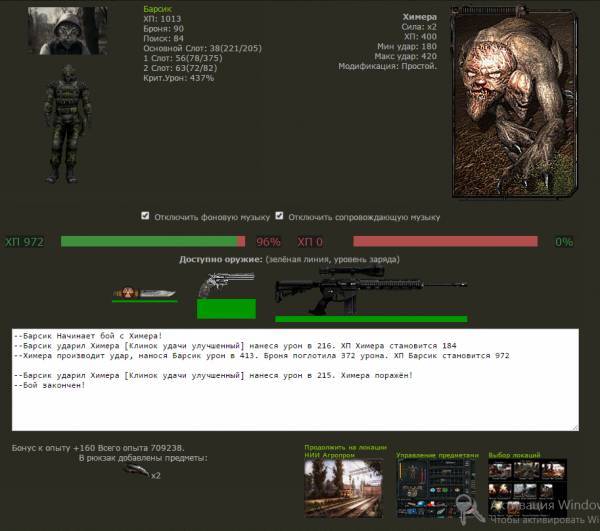Select the knife weapon icon

145,292
